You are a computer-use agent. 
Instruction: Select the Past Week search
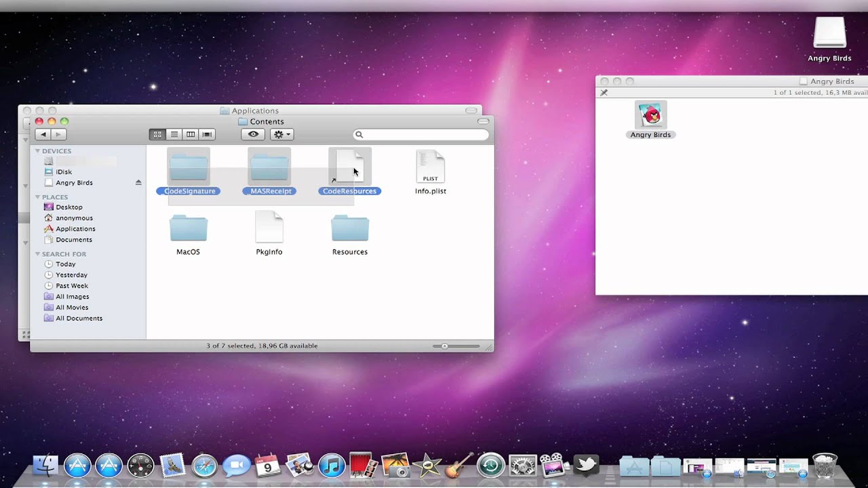tap(72, 286)
